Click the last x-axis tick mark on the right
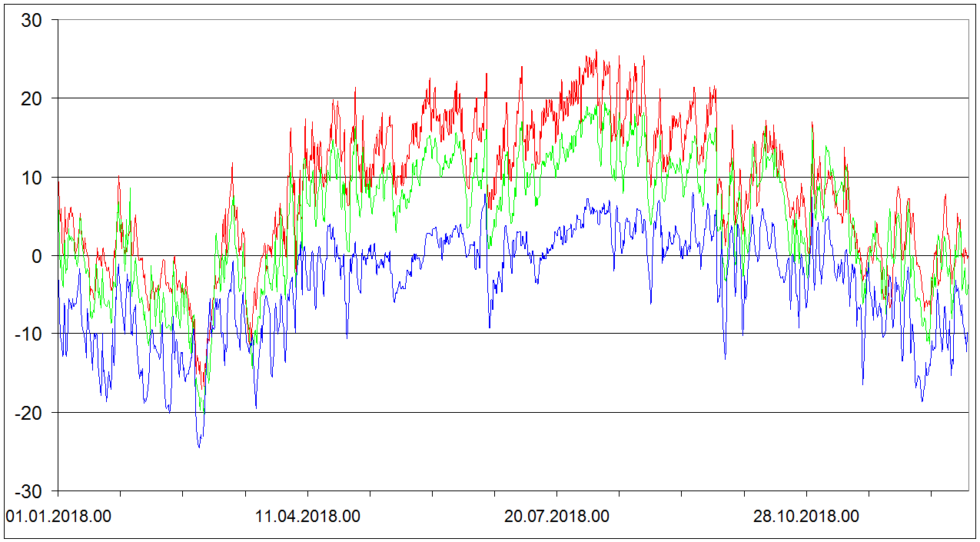The height and width of the screenshot is (542, 980). click(931, 494)
